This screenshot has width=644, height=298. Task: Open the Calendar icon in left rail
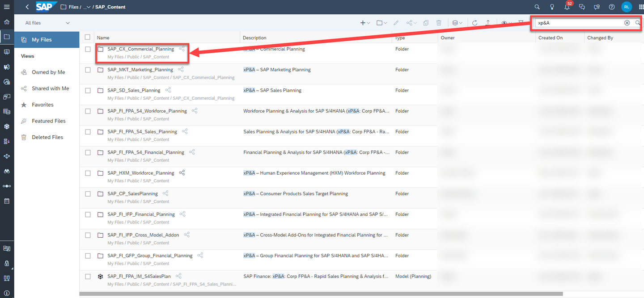[x=7, y=201]
